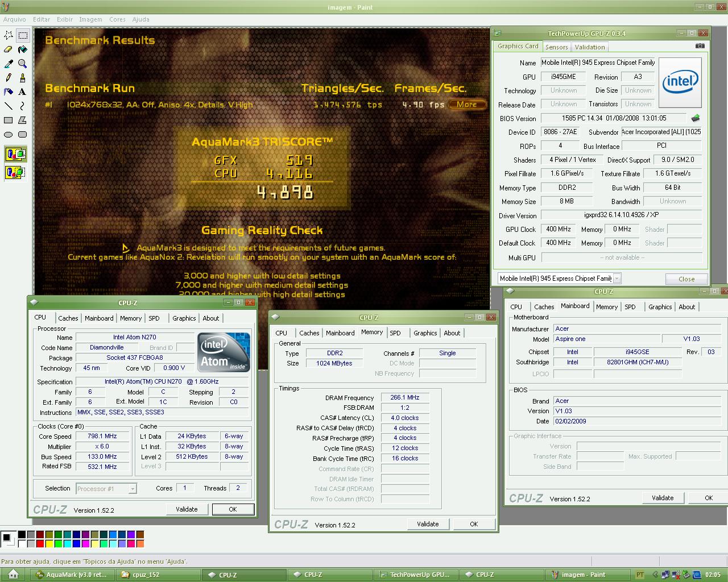Click Validate in CPU-Z memory window

(x=428, y=524)
